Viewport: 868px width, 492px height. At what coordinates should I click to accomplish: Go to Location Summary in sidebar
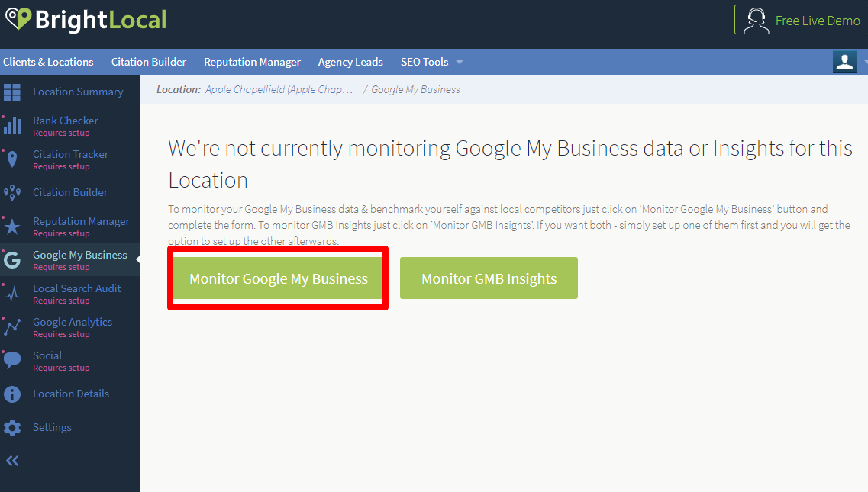78,92
